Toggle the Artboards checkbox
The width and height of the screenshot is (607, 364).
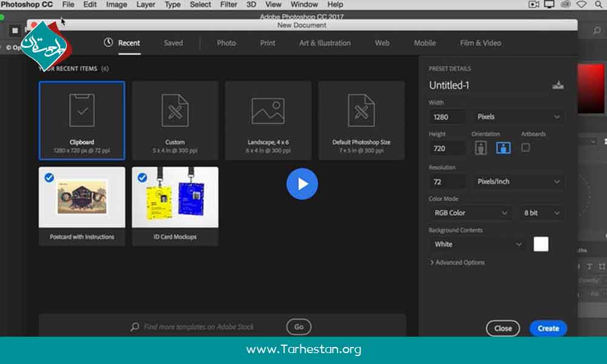pos(526,147)
